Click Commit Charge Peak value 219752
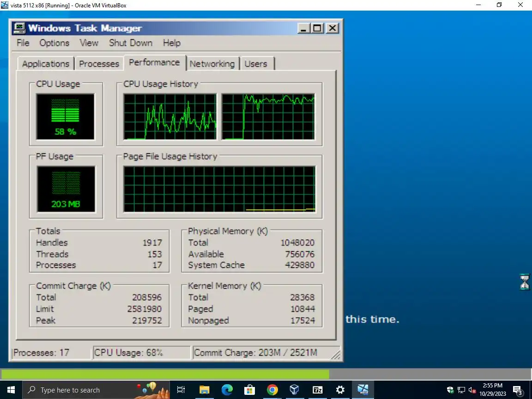 [146, 320]
